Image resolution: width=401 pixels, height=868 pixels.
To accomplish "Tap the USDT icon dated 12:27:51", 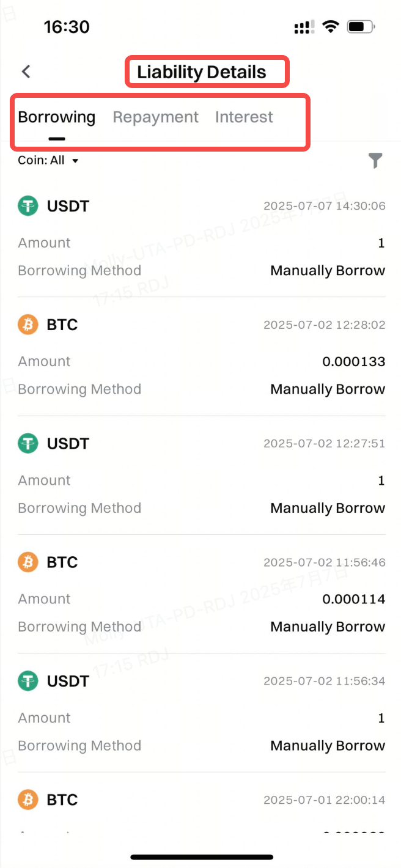I will coord(28,443).
